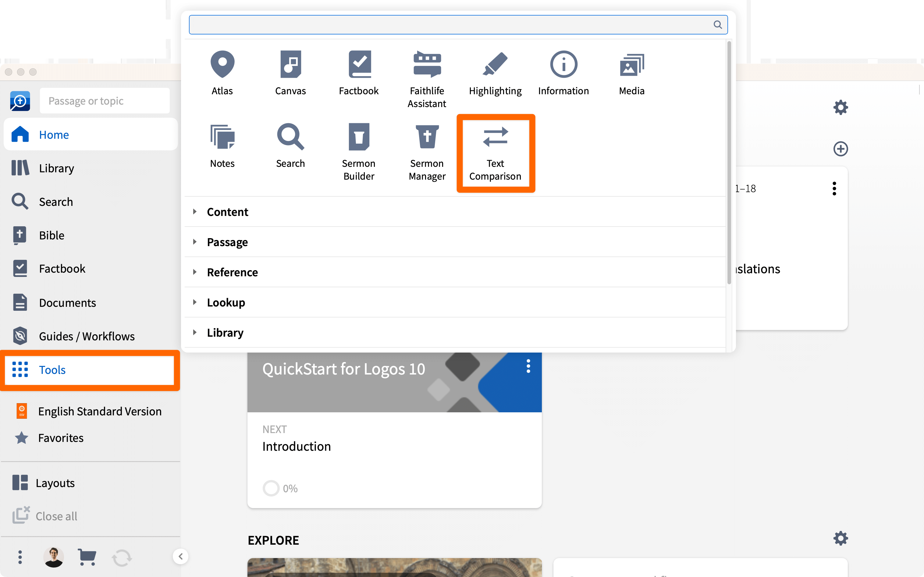Open the user profile avatar
924x577 pixels.
pos(54,557)
